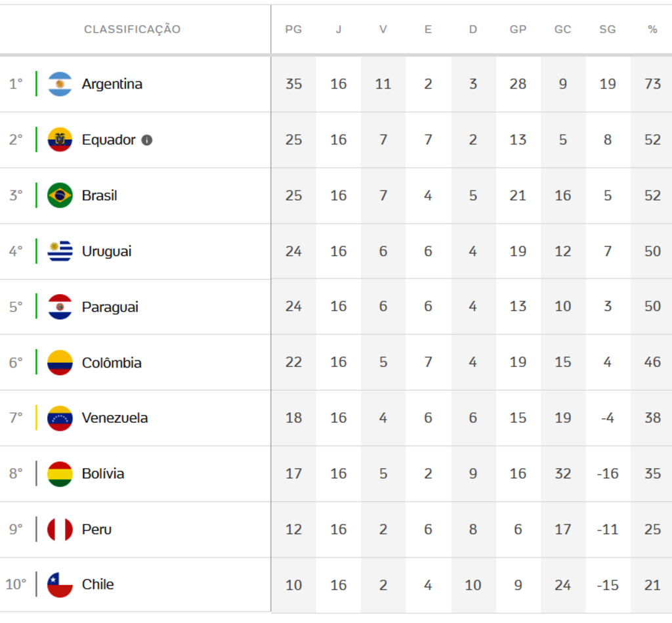Open the info icon next to Equador
The height and width of the screenshot is (623, 672).
pos(147,140)
